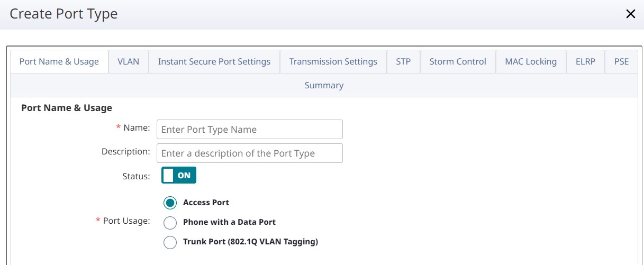This screenshot has height=265, width=644.
Task: Select the Access Port radio button
Action: [170, 203]
